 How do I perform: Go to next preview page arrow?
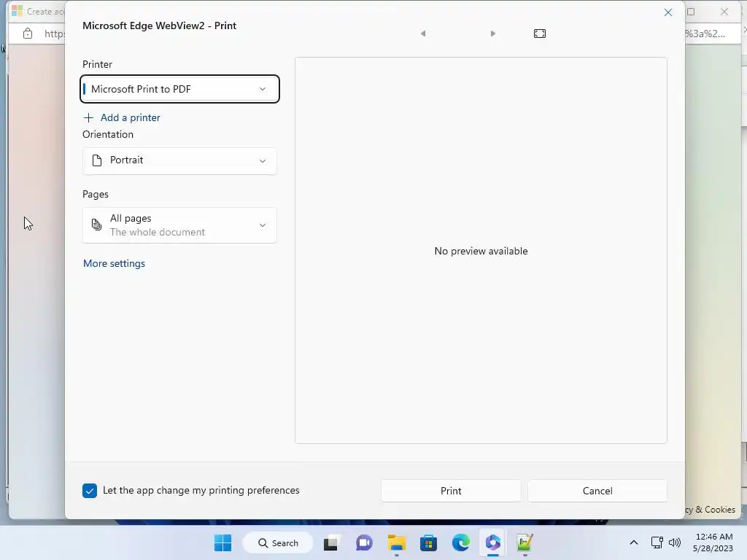(493, 34)
